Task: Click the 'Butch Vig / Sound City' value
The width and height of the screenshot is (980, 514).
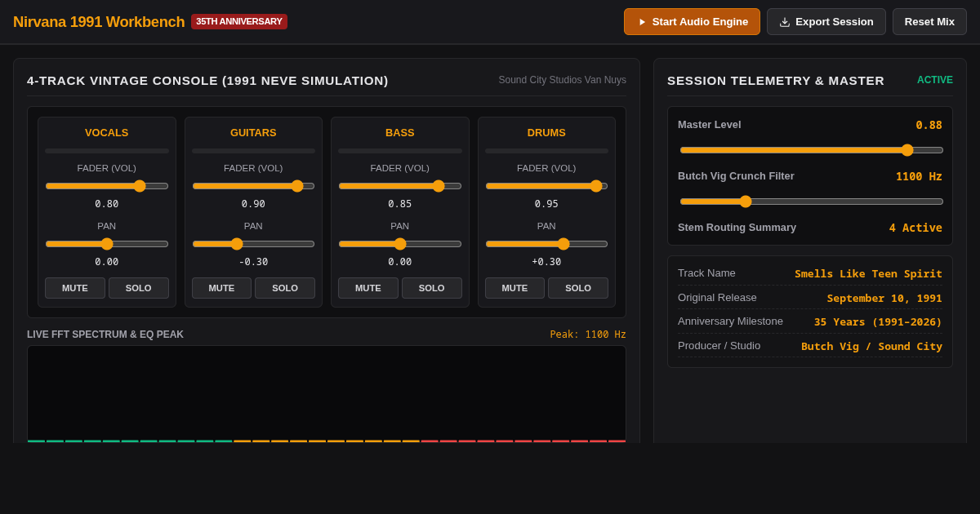Action: [x=871, y=346]
